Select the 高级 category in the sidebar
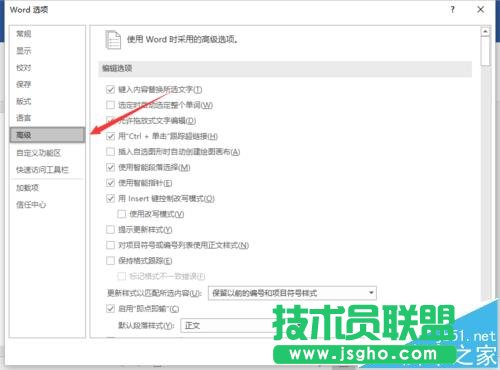 47,135
